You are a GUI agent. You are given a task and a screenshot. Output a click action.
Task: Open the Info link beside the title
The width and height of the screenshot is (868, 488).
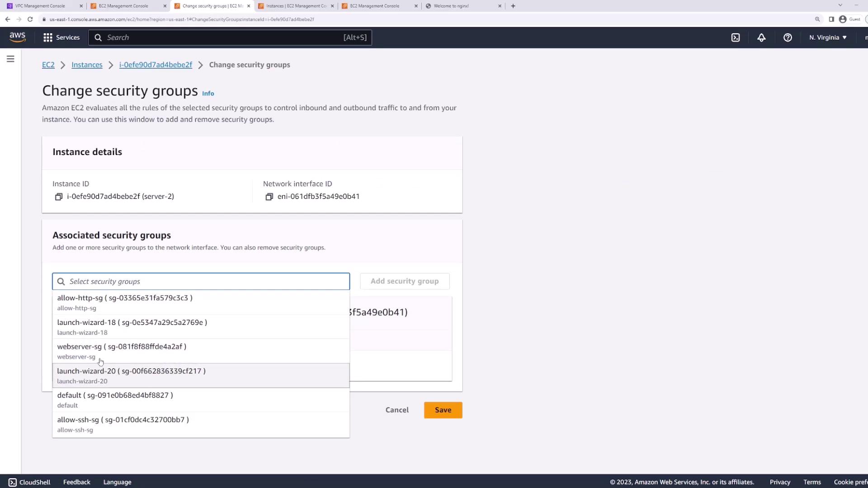coord(208,94)
